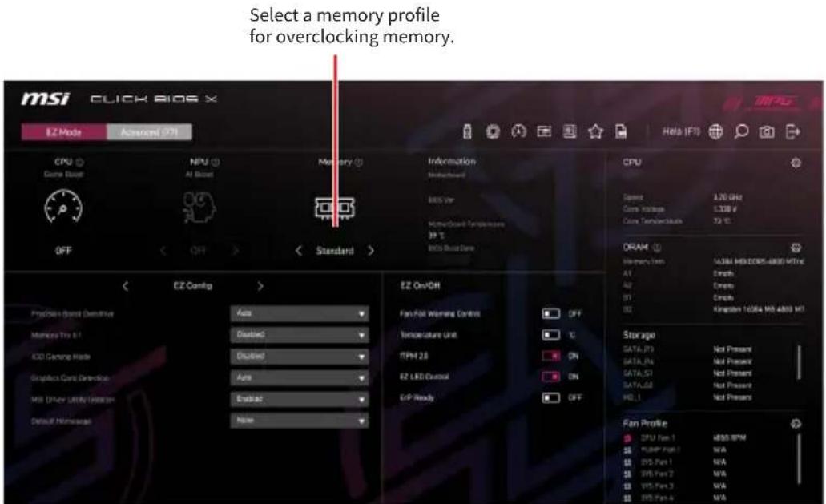
Task: Click the exit BIOS door icon
Action: 793,131
